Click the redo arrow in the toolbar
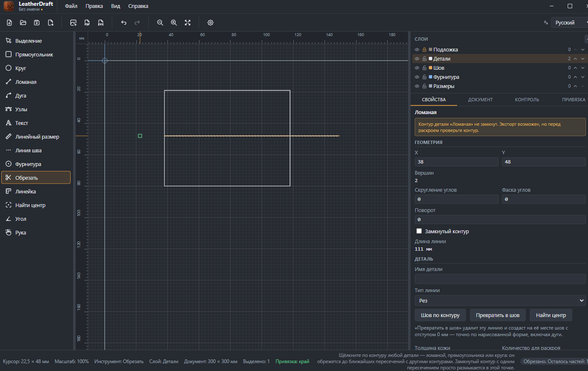 (138, 23)
